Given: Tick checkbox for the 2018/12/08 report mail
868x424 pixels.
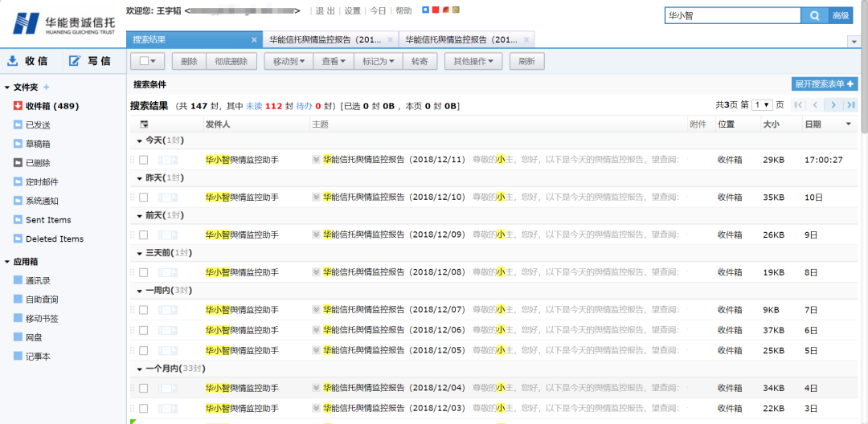Looking at the screenshot, I should 143,272.
